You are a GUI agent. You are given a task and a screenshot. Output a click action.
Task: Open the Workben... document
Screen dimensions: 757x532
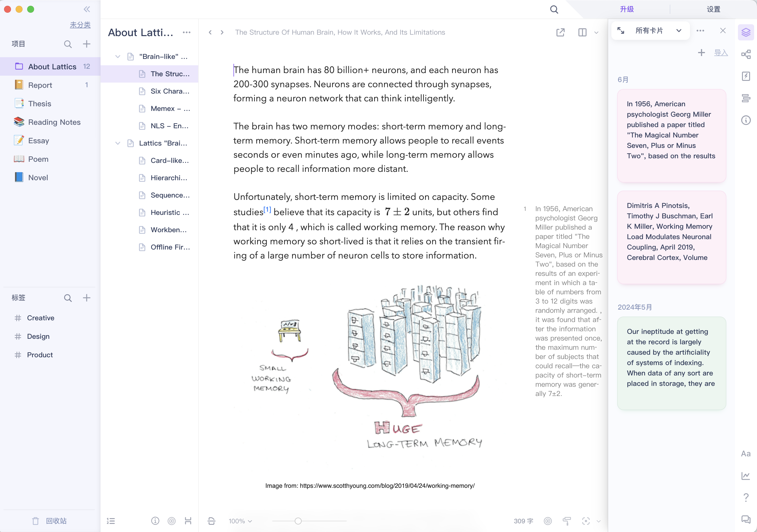[x=149, y=230]
